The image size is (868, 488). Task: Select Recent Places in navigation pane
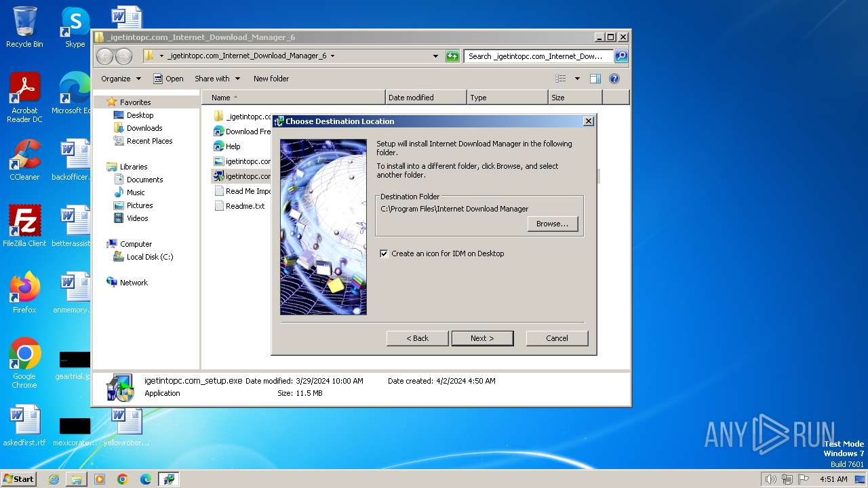(x=149, y=141)
